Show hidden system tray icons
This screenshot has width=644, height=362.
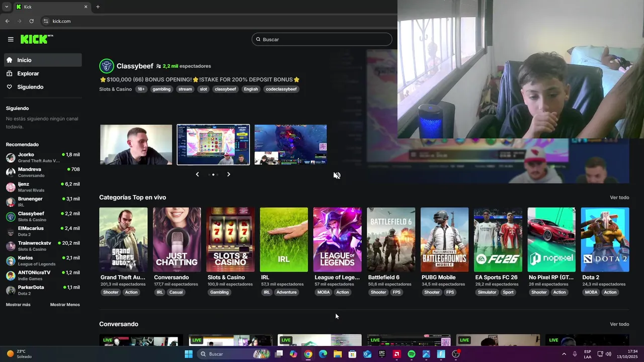[563, 354]
